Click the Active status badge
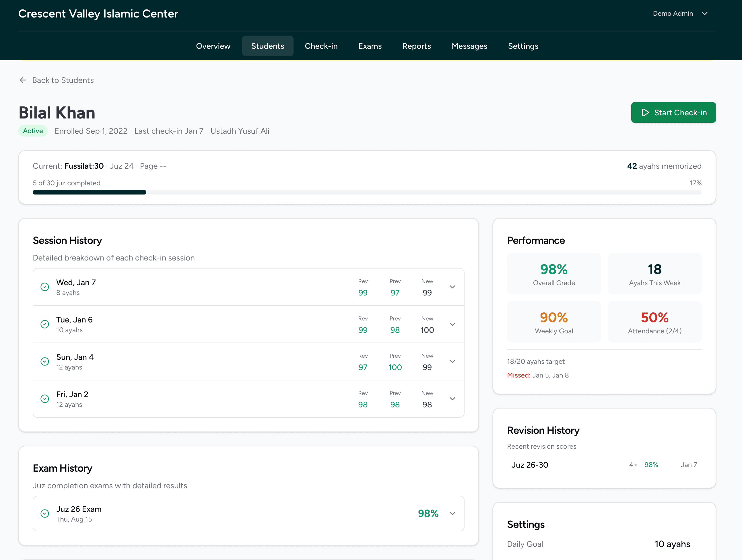The image size is (742, 560). (x=33, y=131)
